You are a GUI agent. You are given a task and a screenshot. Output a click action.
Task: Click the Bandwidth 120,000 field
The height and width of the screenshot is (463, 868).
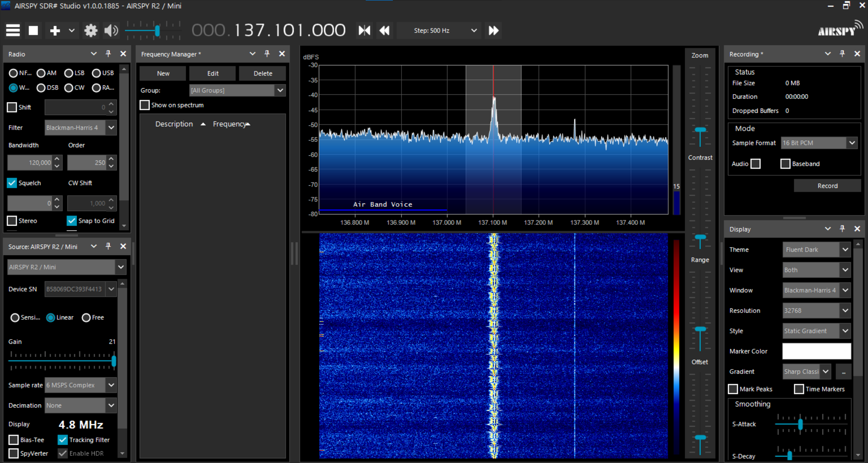point(30,163)
